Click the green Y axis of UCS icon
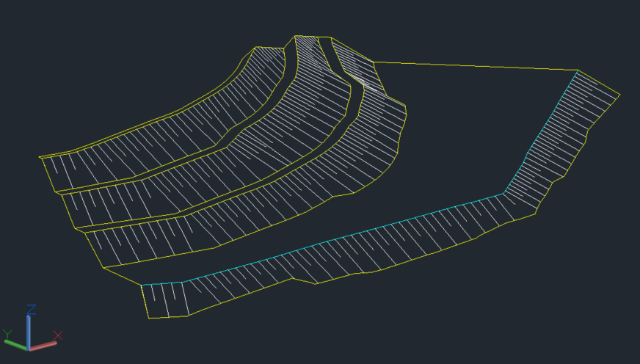The width and height of the screenshot is (640, 364). 15,344
